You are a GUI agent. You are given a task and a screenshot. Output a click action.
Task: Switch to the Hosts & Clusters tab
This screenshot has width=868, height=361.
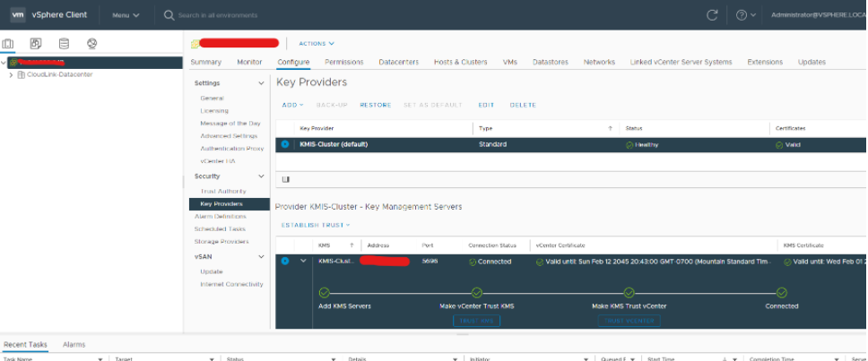point(461,62)
